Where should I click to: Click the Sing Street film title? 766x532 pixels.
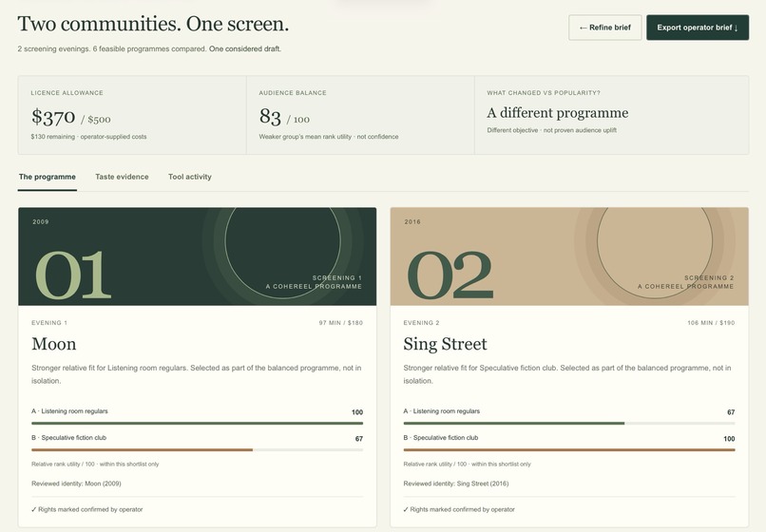click(445, 344)
